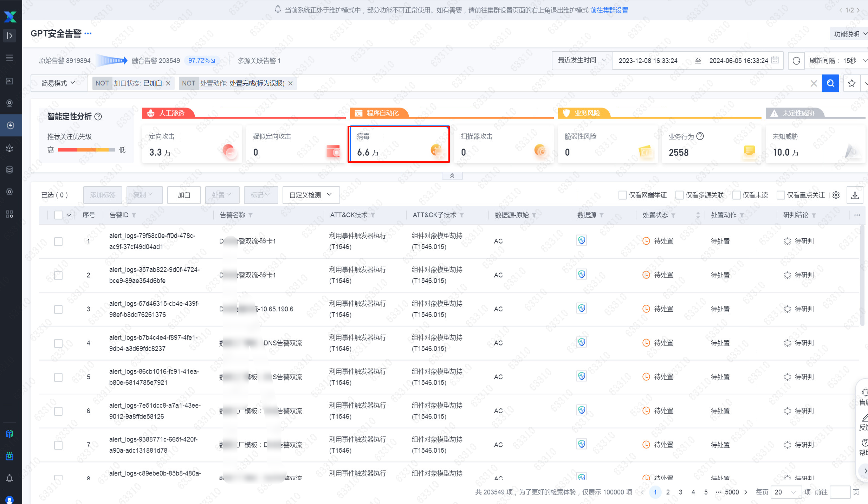This screenshot has height=504, width=868.
Task: Click the 加白 button
Action: click(x=184, y=195)
